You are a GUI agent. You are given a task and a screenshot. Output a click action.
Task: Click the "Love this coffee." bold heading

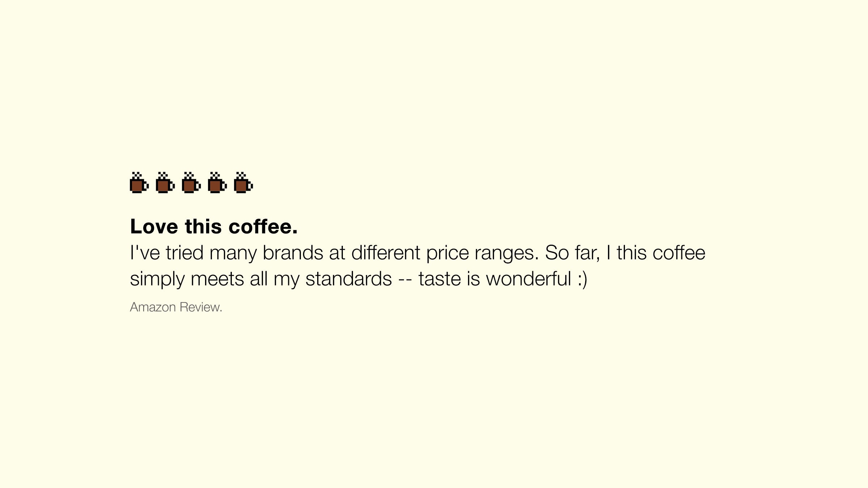214,227
